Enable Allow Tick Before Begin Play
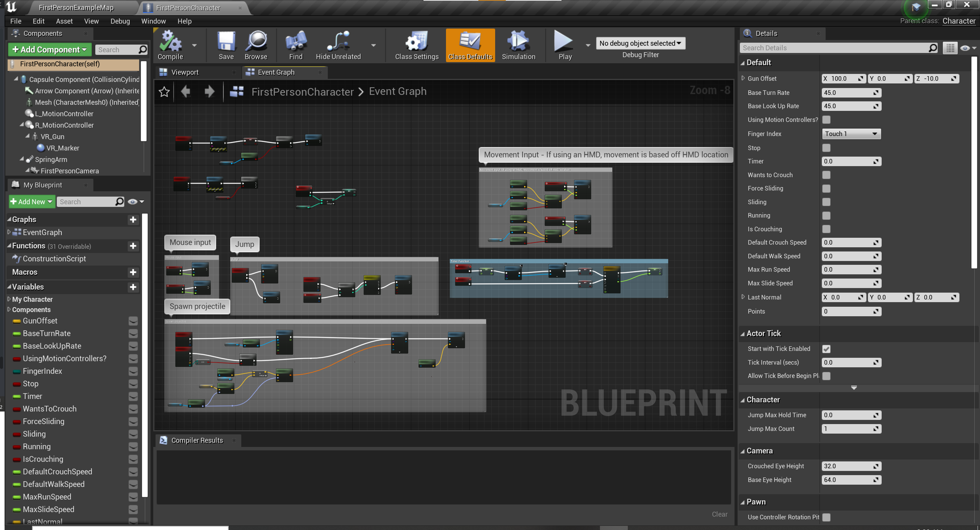The width and height of the screenshot is (980, 530). tap(826, 376)
